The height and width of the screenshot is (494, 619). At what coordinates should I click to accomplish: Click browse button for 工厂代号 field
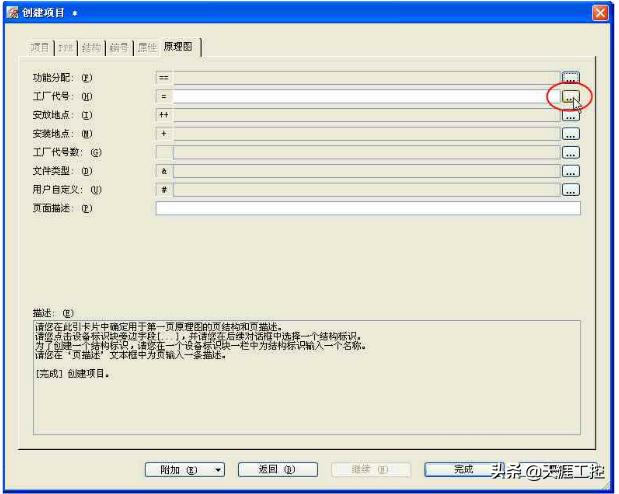click(570, 96)
